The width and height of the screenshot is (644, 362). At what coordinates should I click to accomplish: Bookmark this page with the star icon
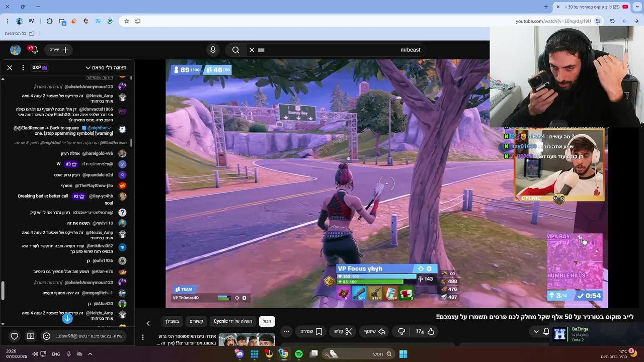[127, 21]
